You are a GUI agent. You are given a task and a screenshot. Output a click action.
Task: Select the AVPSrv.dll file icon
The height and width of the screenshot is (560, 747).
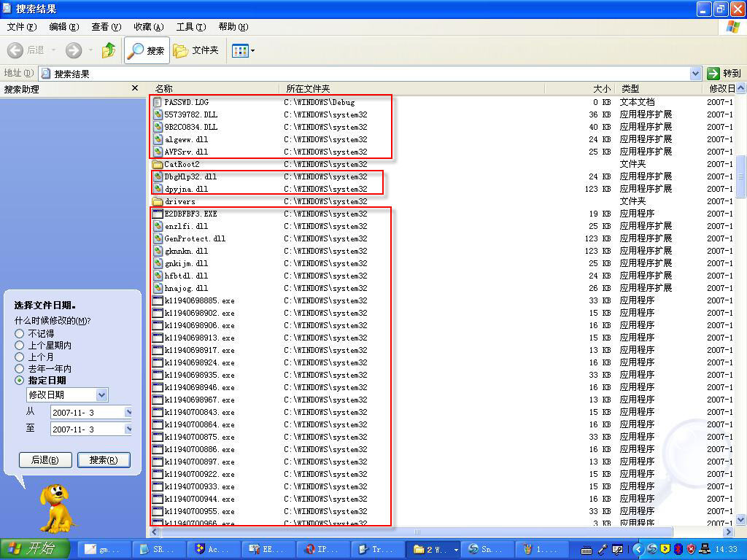tap(158, 152)
